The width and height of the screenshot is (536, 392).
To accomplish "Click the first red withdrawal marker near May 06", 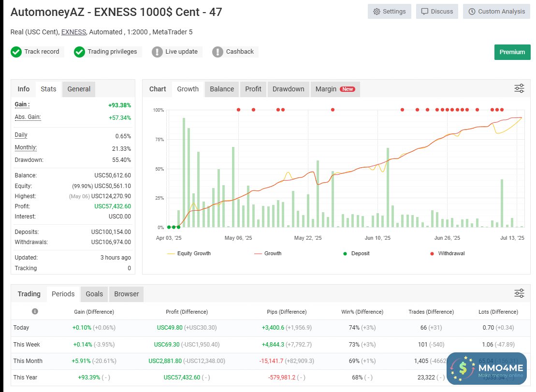I will click(239, 110).
